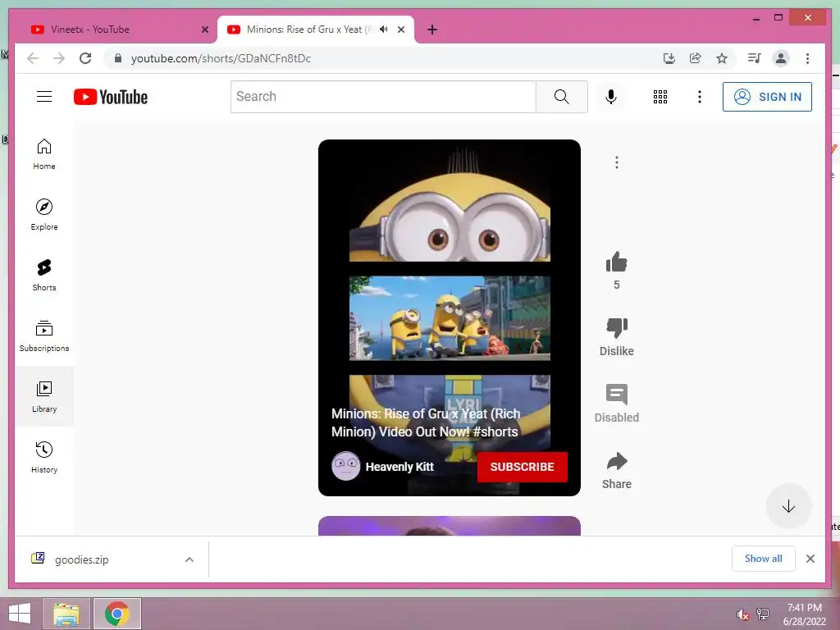
Task: Close the downloads bar
Action: pos(810,558)
